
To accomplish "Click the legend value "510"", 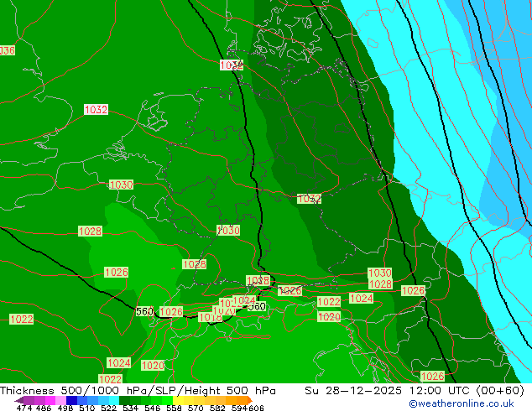I will (x=87, y=408).
